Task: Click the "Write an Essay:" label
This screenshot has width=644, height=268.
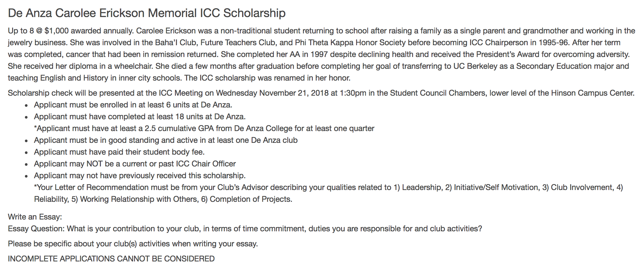Action: click(x=35, y=217)
